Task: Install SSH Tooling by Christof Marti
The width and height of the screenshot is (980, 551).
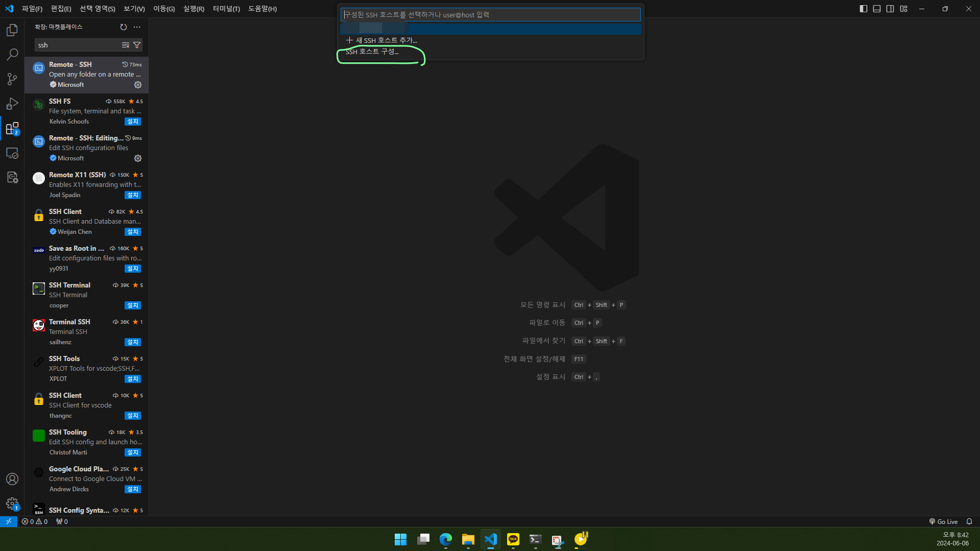Action: click(133, 452)
